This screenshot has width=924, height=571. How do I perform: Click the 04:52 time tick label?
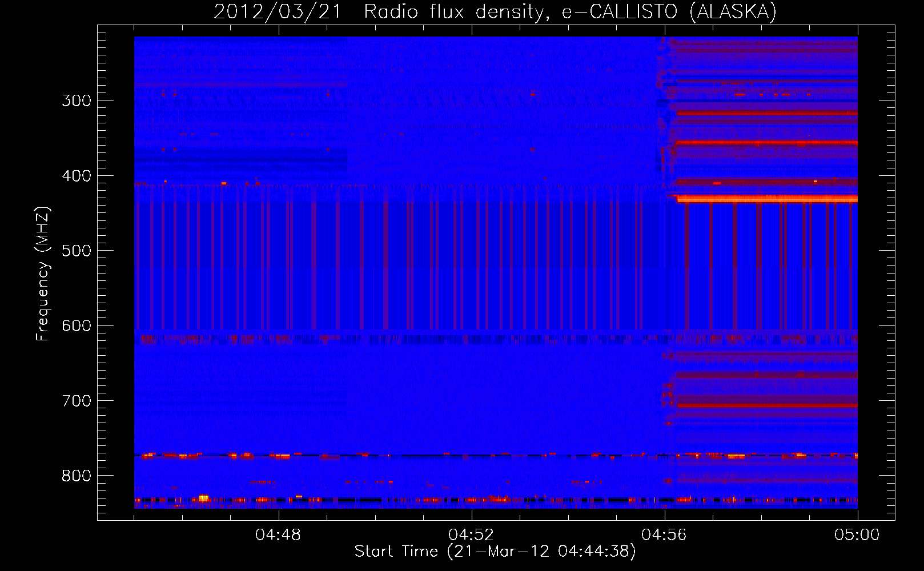coord(471,535)
